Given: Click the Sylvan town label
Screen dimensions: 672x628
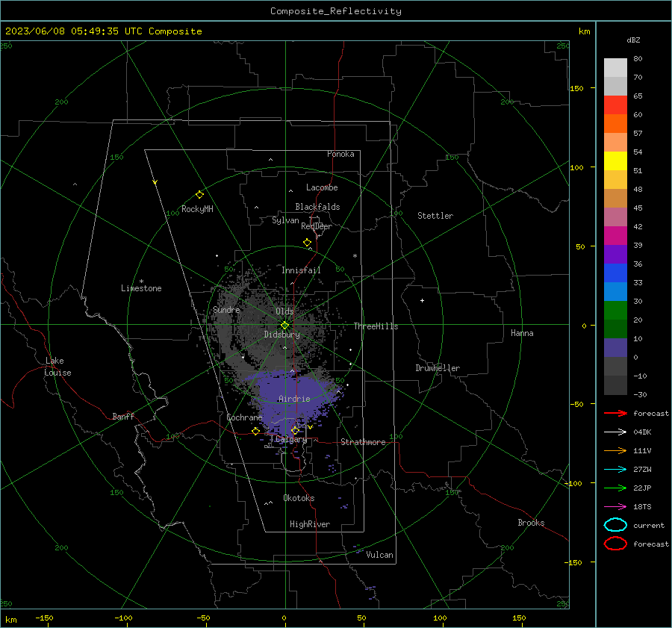Looking at the screenshot, I should point(285,220).
